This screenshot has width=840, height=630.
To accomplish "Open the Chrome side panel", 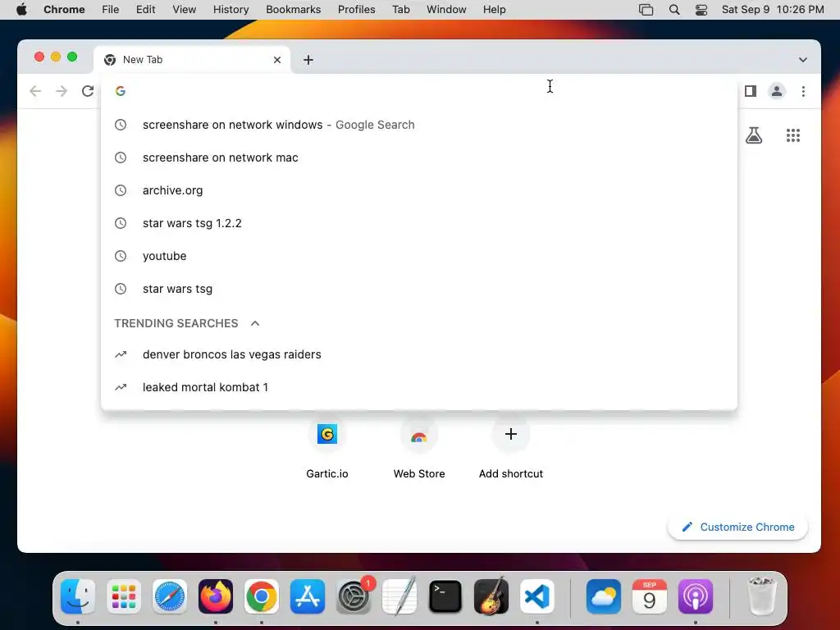I will [751, 91].
